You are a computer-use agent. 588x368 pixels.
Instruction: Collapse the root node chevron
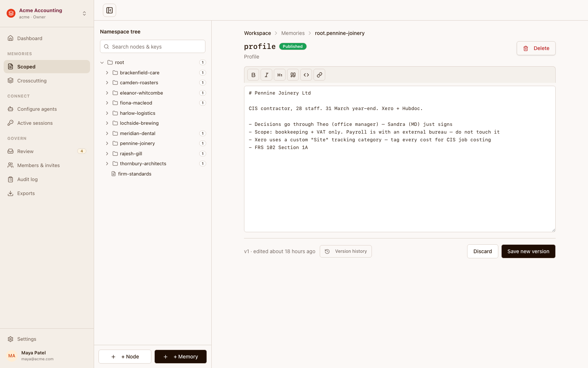(102, 63)
